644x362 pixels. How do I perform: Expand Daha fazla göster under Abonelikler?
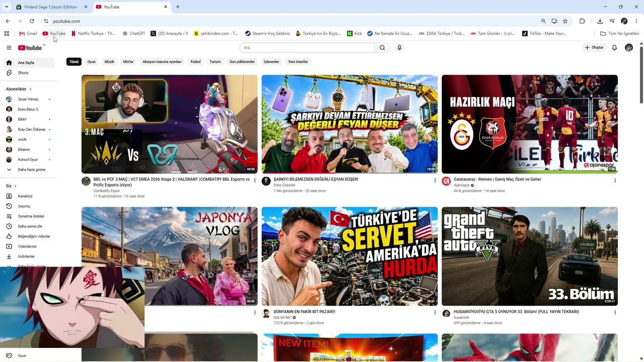29,170
